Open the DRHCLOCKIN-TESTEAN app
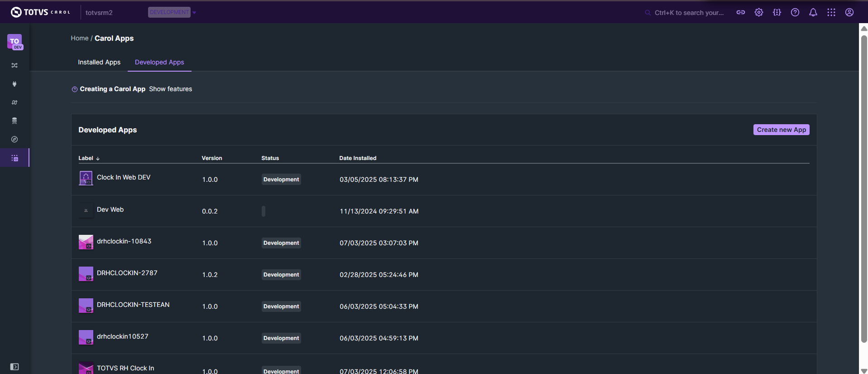Screen dimensions: 868x374 [133, 305]
